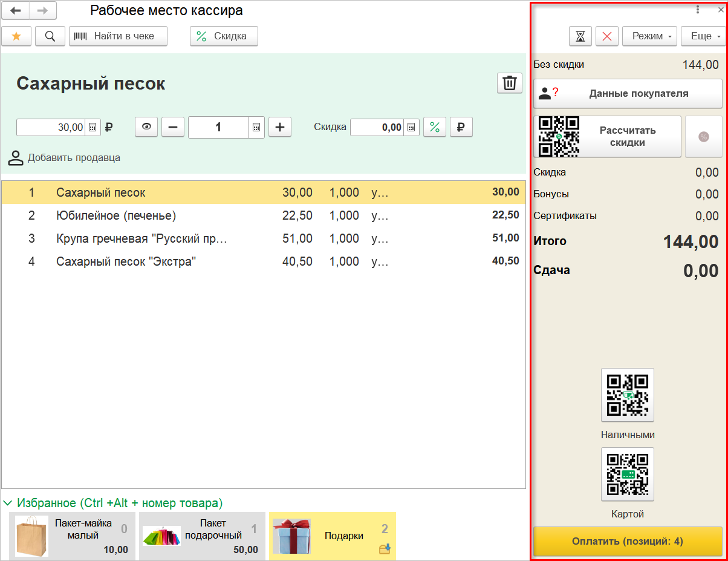Click the 'Сахарный песок' heading
The image size is (728, 561).
[91, 84]
